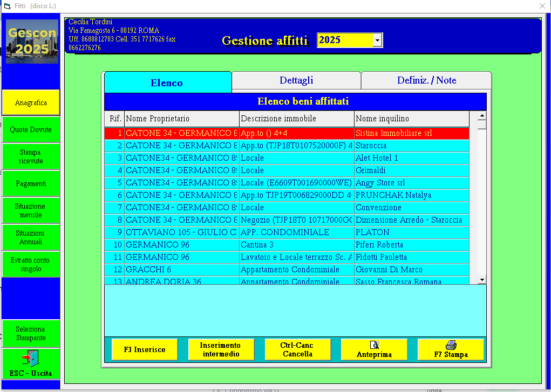Viewport: 551px width, 392px height.
Task: Switch to the Dettagli tab
Action: tap(296, 80)
